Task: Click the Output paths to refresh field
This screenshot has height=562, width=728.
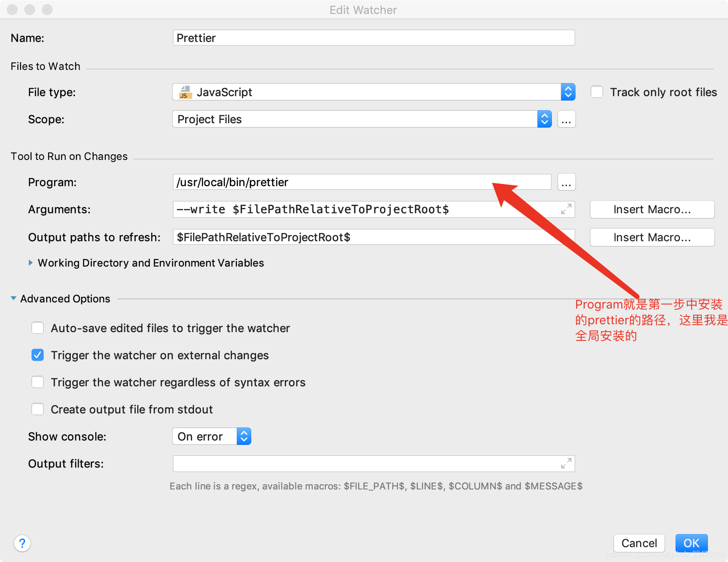Action: 374,237
